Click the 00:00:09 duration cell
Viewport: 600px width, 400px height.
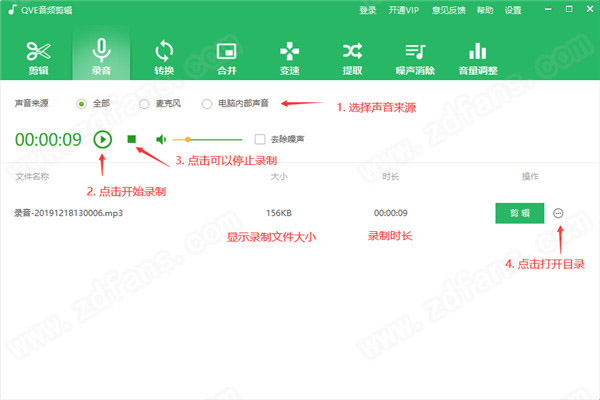coord(390,213)
